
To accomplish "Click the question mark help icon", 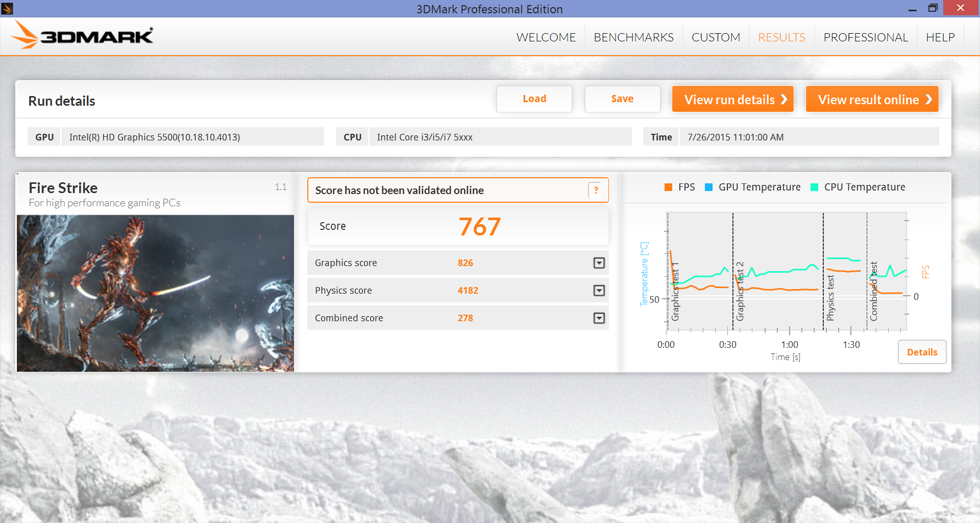I will click(595, 190).
